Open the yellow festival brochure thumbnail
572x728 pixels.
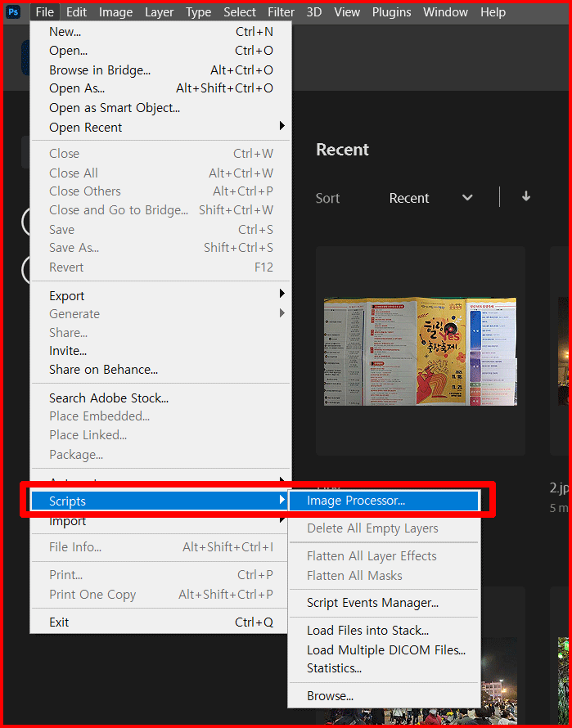coord(421,351)
